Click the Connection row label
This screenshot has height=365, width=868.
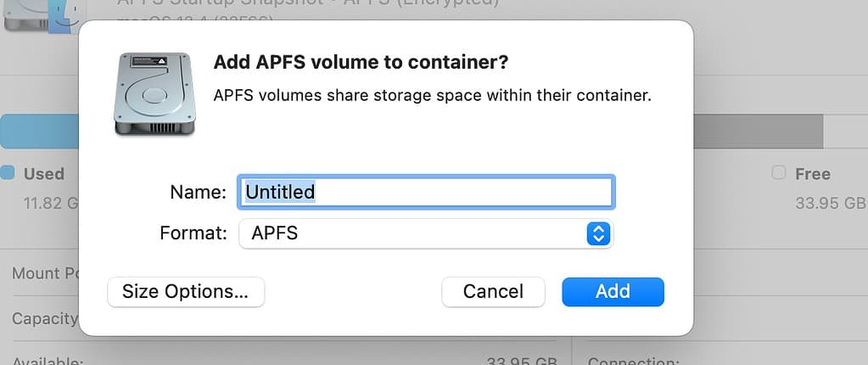pyautogui.click(x=633, y=362)
